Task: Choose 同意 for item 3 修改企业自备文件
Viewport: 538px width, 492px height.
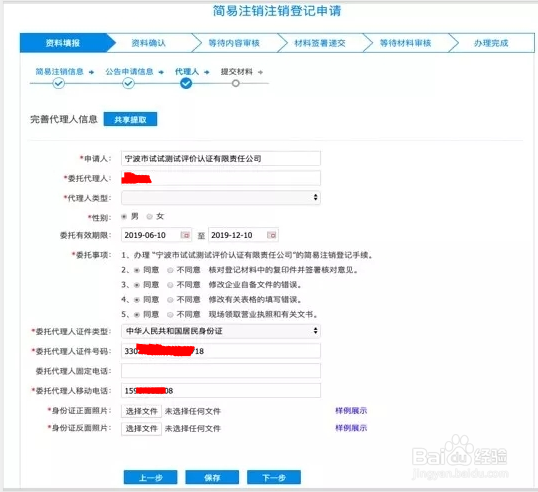Action: (137, 285)
